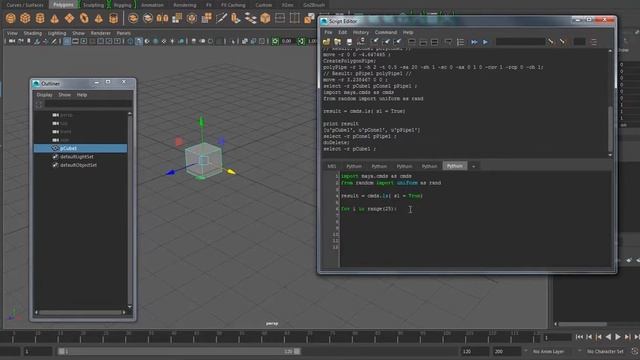Toggle line numbers in Script Editor
640x360 pixels.
point(460,42)
